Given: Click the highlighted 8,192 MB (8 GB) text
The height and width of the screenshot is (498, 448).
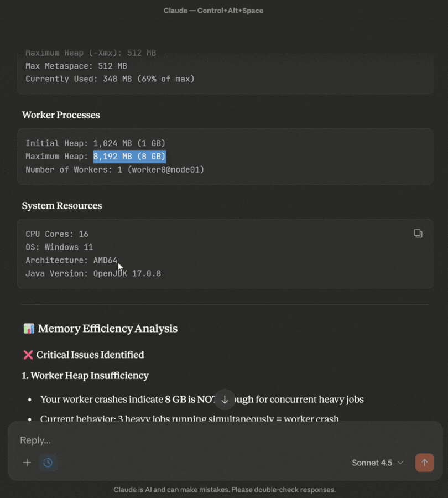Looking at the screenshot, I should (129, 157).
